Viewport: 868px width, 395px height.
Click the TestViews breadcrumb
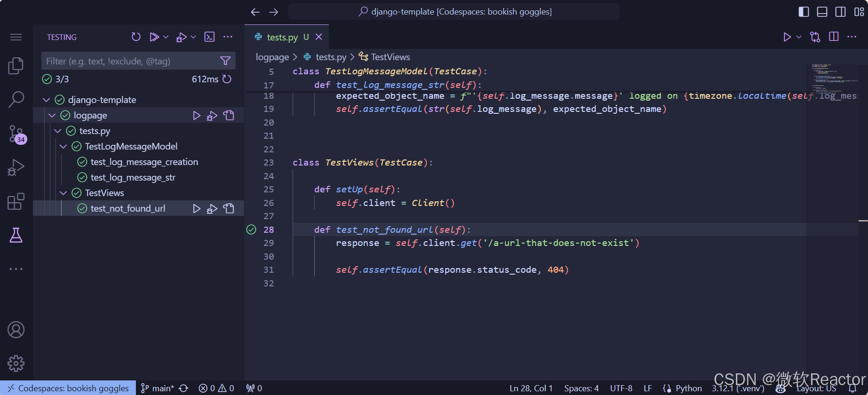click(390, 57)
